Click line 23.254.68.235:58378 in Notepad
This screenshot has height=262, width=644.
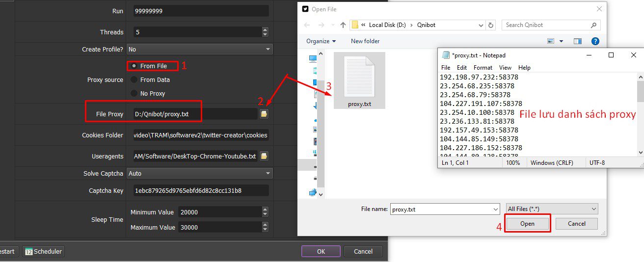(x=477, y=86)
